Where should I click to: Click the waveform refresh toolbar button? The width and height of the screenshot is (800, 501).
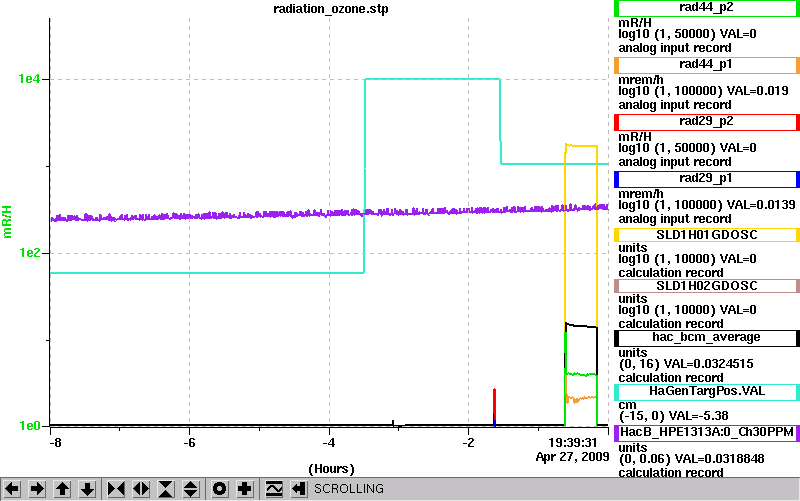click(274, 489)
